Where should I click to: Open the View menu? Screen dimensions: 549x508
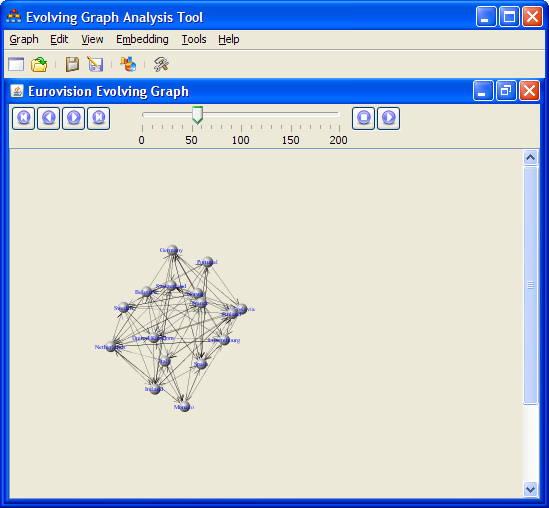point(92,39)
